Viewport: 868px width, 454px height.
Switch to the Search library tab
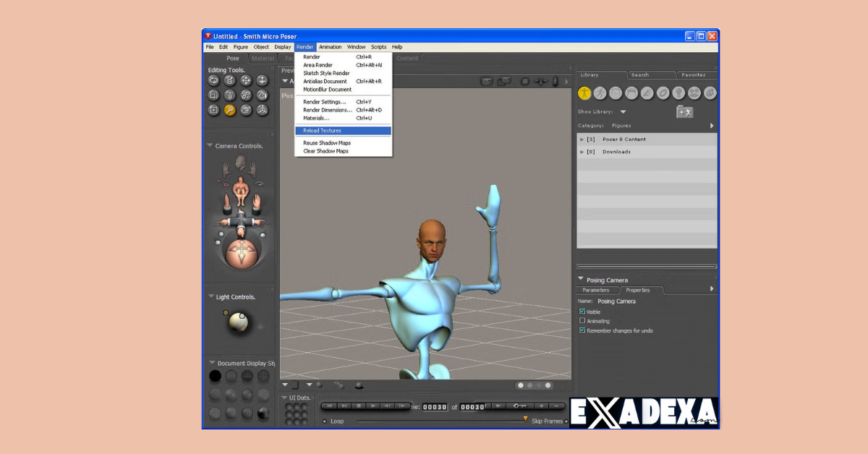tap(640, 74)
